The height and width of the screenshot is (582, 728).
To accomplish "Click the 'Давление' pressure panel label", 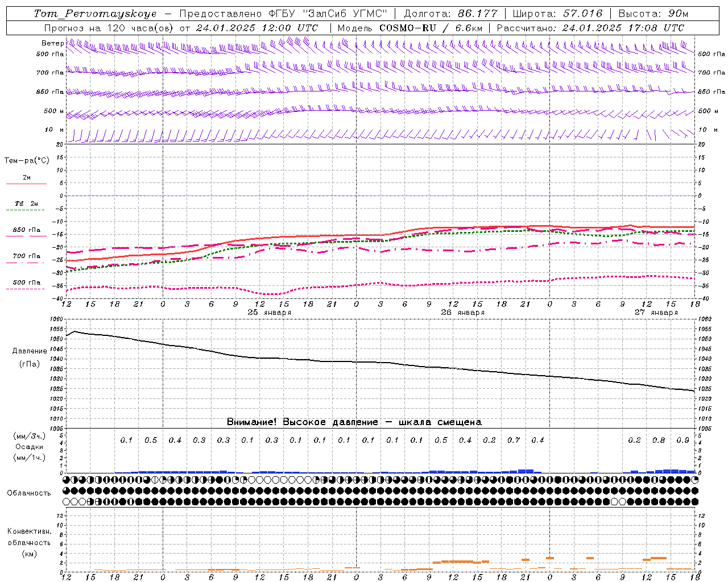I will tap(30, 351).
